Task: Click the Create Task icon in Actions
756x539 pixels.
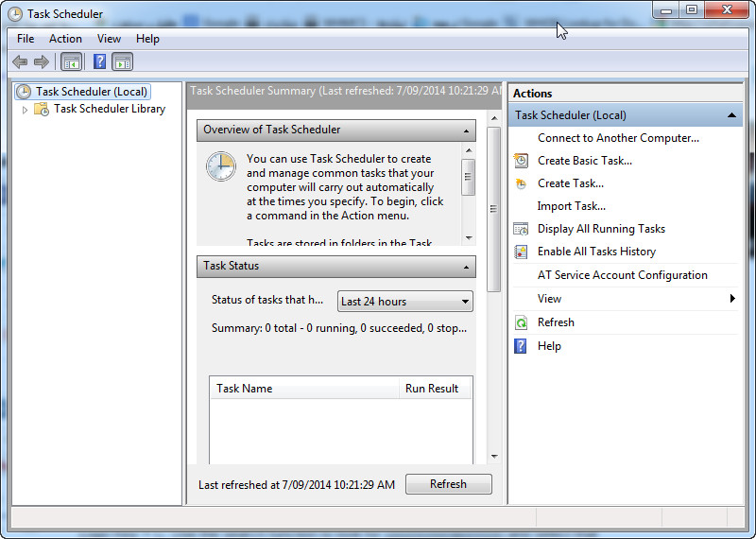Action: (x=521, y=183)
